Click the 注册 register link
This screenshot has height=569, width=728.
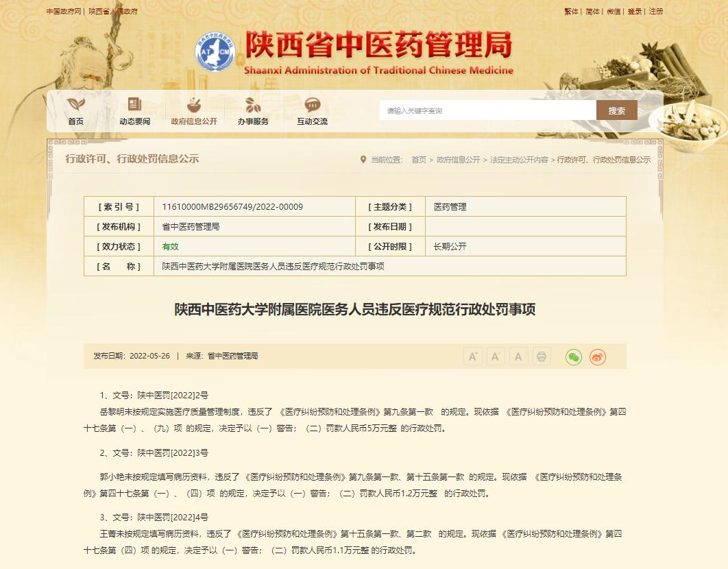click(656, 11)
